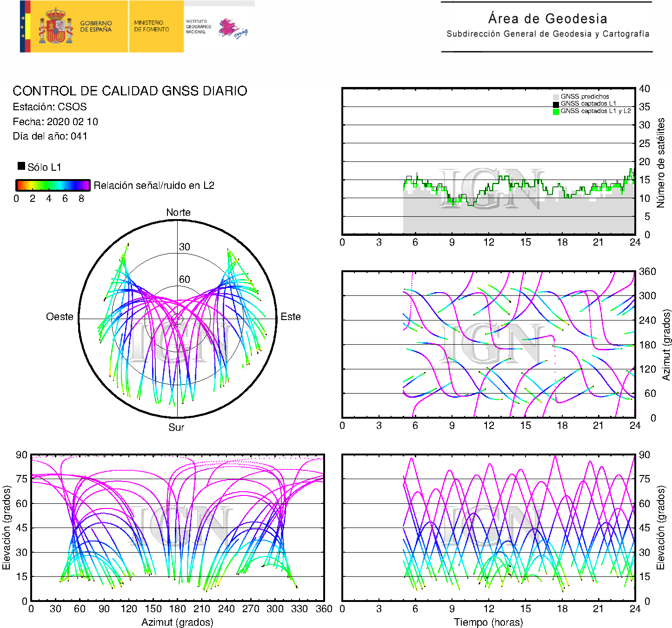Select the gray GNSS predichos legend swatch
The width and height of the screenshot is (672, 628).
[556, 97]
